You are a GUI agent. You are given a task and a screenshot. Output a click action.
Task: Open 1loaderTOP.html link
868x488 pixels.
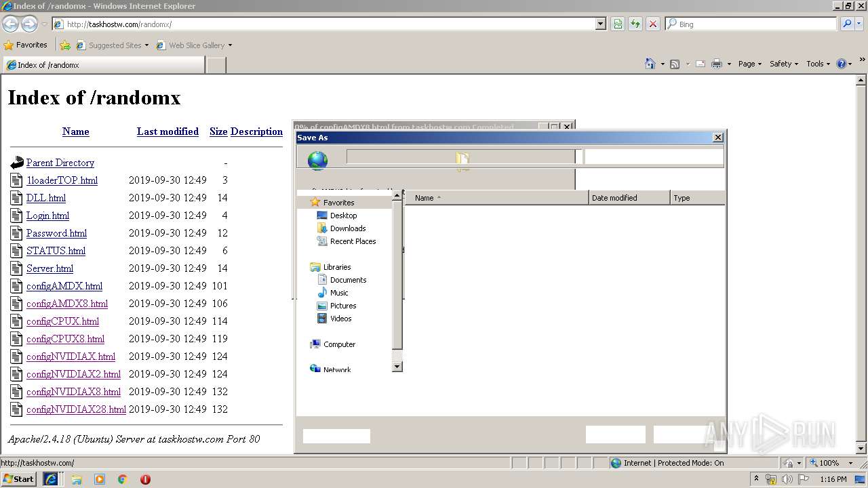pyautogui.click(x=62, y=180)
